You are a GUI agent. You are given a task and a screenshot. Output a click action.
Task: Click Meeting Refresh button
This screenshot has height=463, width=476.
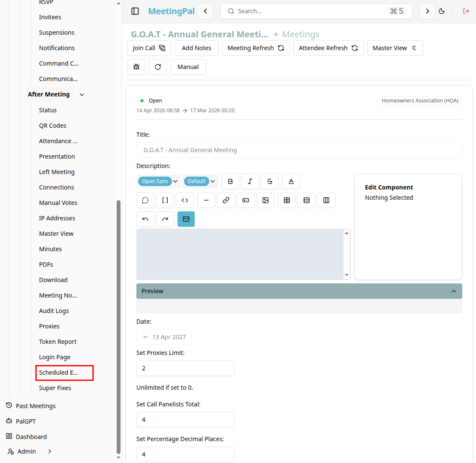[256, 48]
